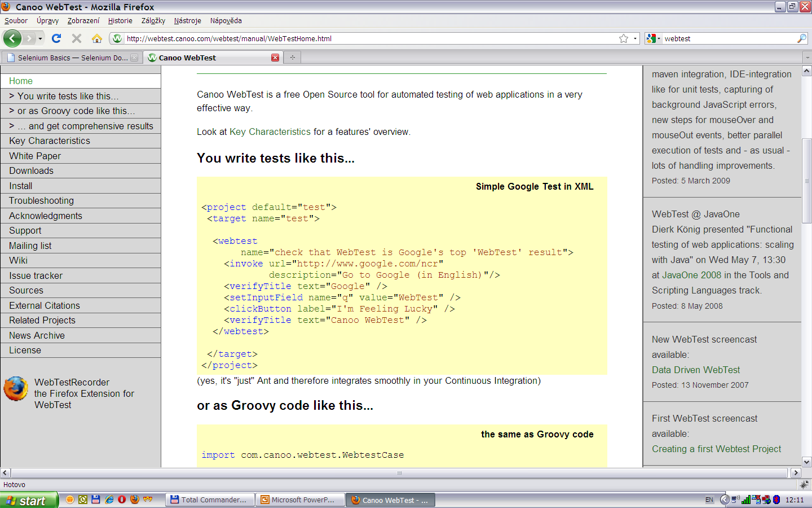Image resolution: width=812 pixels, height=508 pixels.
Task: Bookmark this page with the star icon
Action: [x=624, y=38]
